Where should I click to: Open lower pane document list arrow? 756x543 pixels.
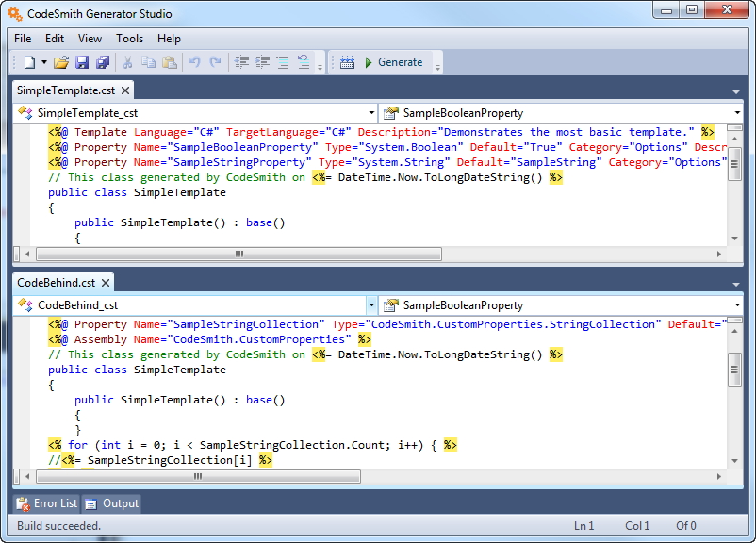pyautogui.click(x=736, y=285)
